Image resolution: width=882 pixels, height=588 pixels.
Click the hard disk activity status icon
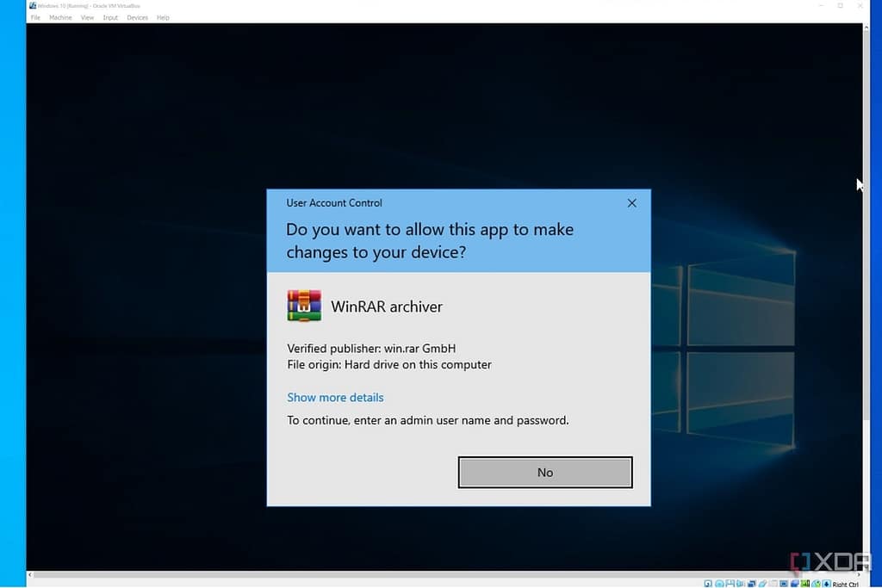pos(708,584)
